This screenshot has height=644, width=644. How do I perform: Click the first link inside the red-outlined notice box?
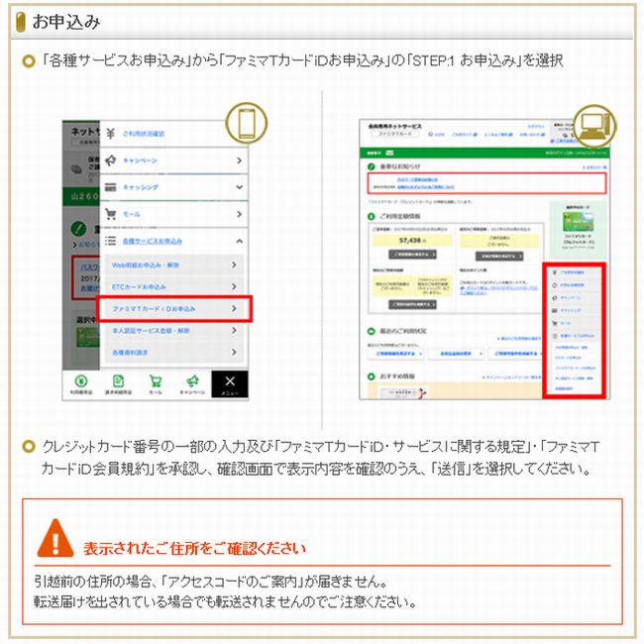pyautogui.click(x=417, y=180)
